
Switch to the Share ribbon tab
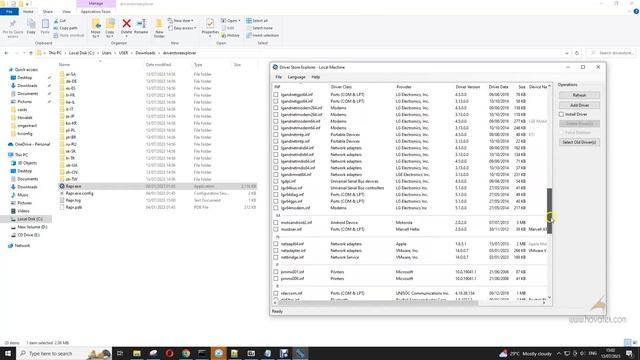click(x=48, y=11)
